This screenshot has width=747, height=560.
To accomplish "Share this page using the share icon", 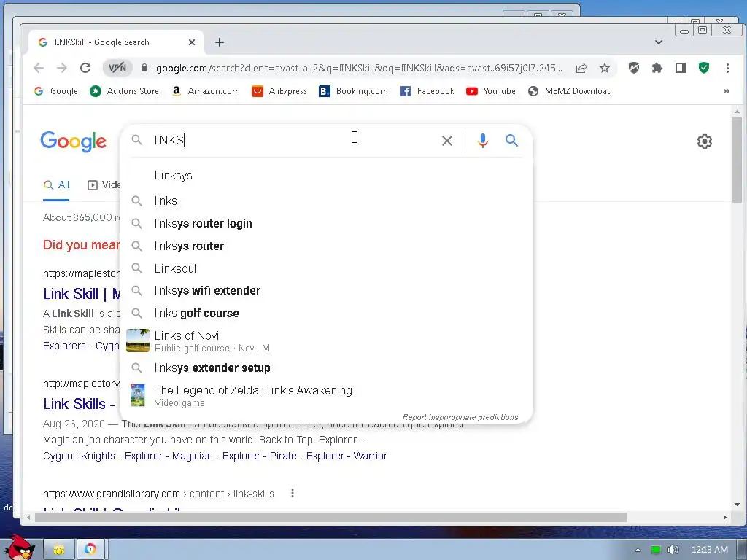I will (x=581, y=68).
